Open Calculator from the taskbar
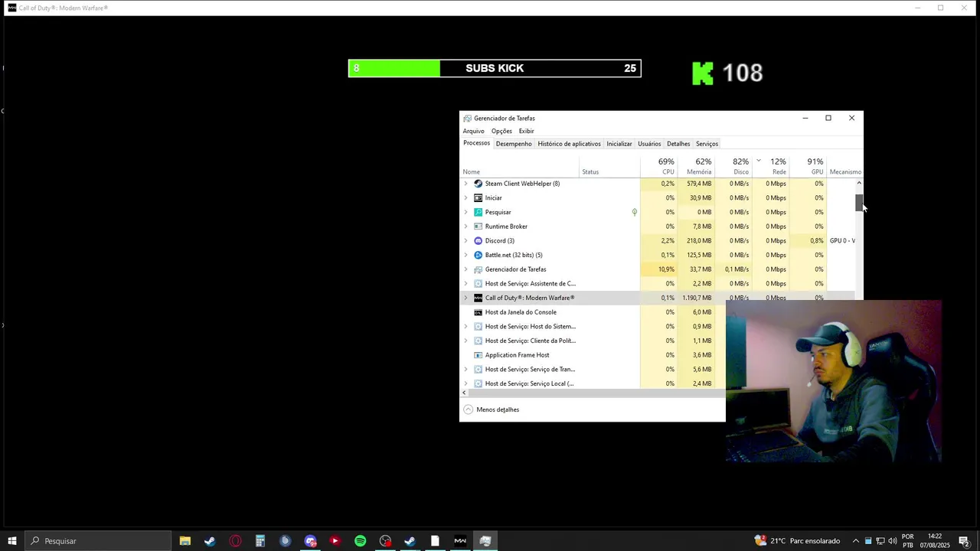 (260, 541)
